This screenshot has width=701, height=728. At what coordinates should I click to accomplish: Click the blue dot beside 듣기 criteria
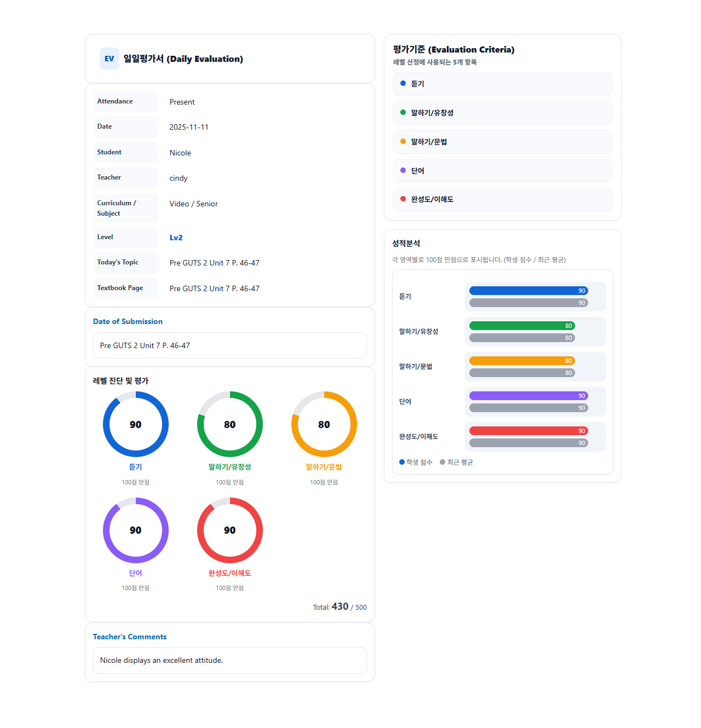(x=403, y=84)
